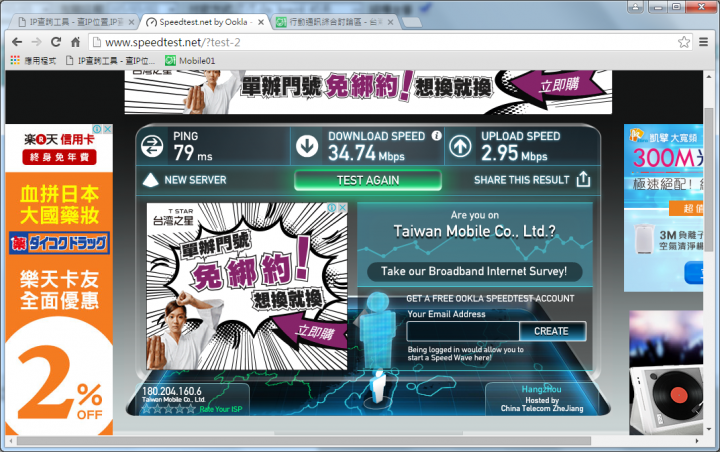Choose NEW SERVER
The image size is (720, 452).
pyautogui.click(x=195, y=180)
